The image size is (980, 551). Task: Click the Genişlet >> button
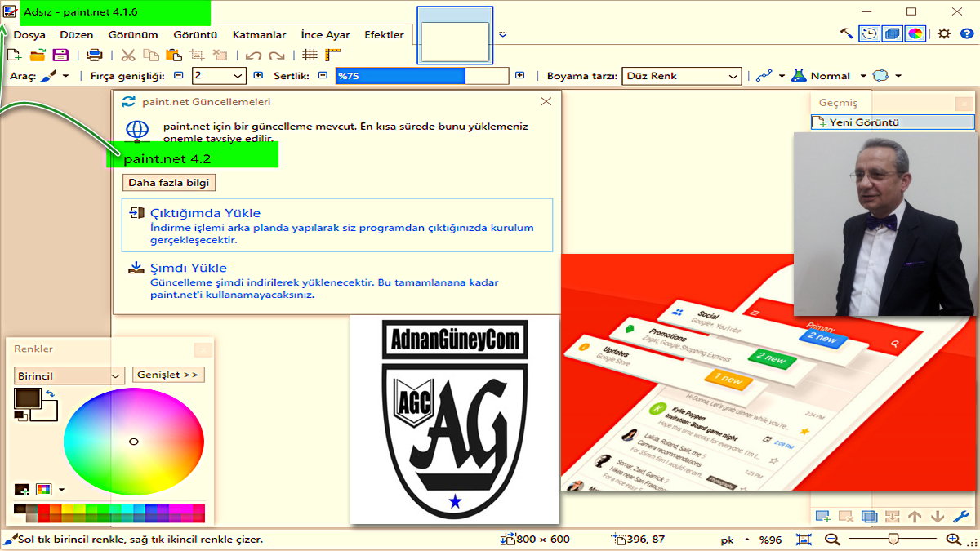click(x=168, y=375)
